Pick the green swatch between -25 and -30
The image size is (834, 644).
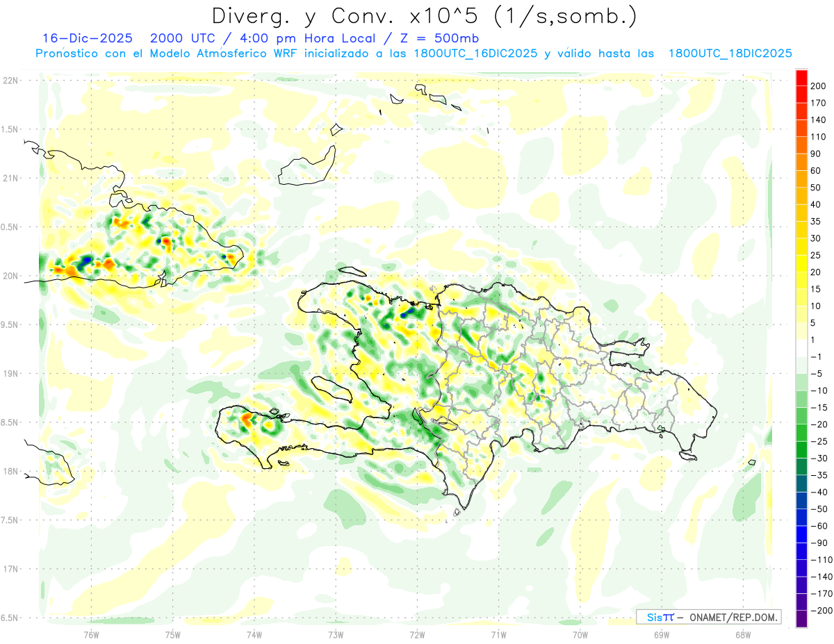pyautogui.click(x=801, y=449)
